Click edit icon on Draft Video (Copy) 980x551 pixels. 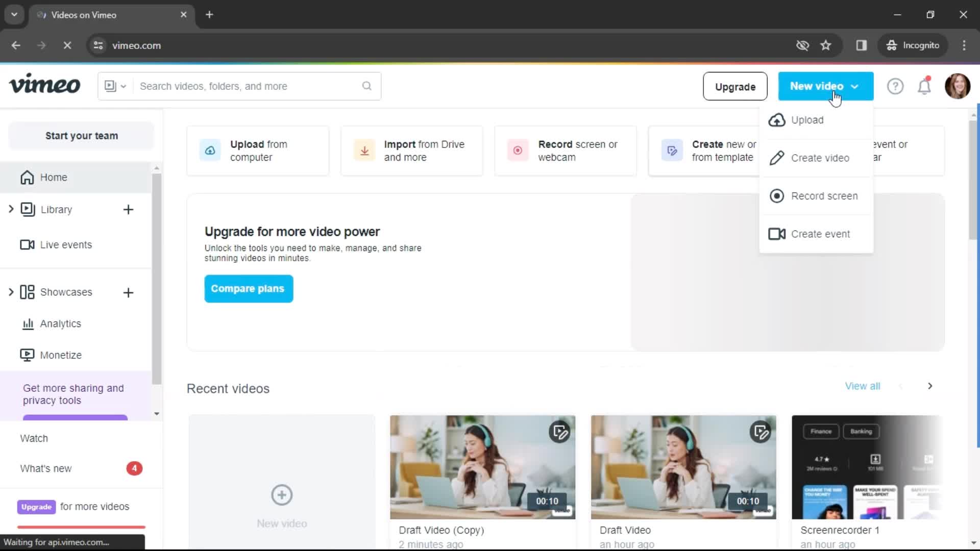pos(559,433)
